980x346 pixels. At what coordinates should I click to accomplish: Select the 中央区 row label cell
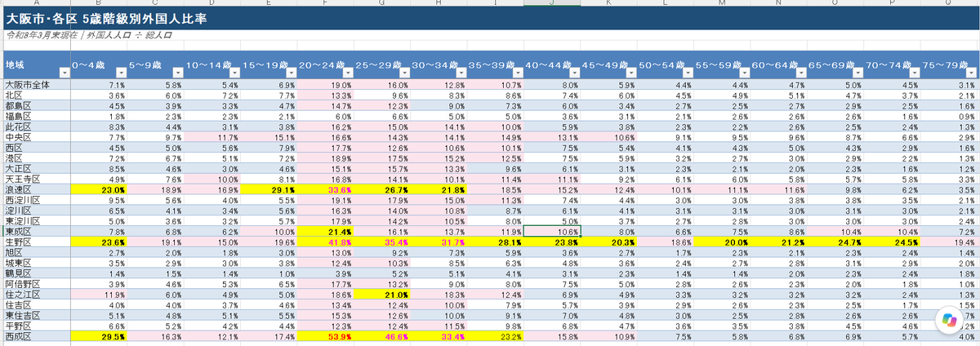[x=36, y=137]
